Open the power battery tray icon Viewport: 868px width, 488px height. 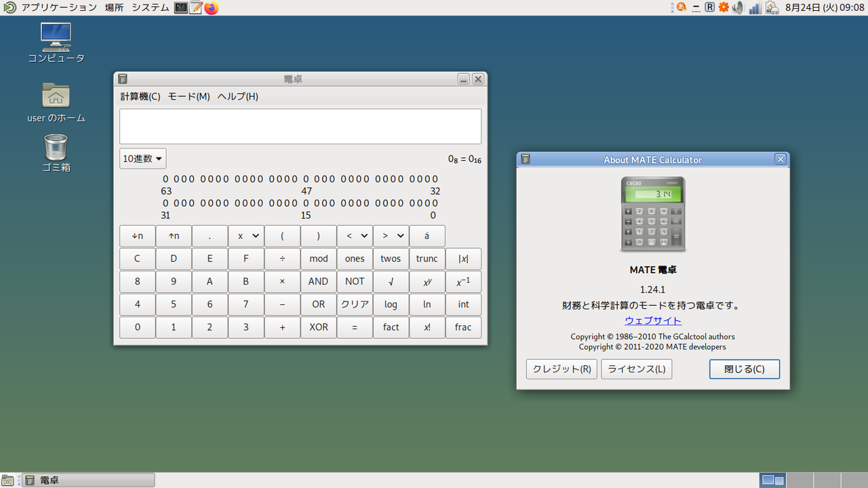772,7
